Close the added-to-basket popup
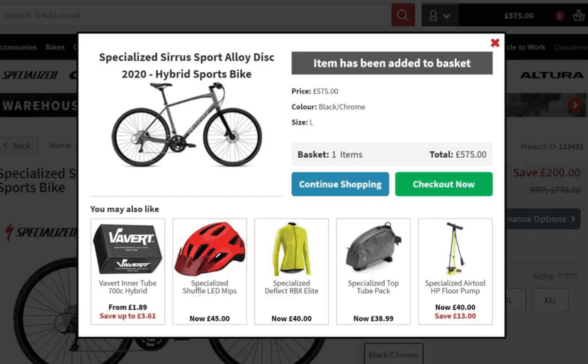The width and height of the screenshot is (588, 364). point(494,43)
